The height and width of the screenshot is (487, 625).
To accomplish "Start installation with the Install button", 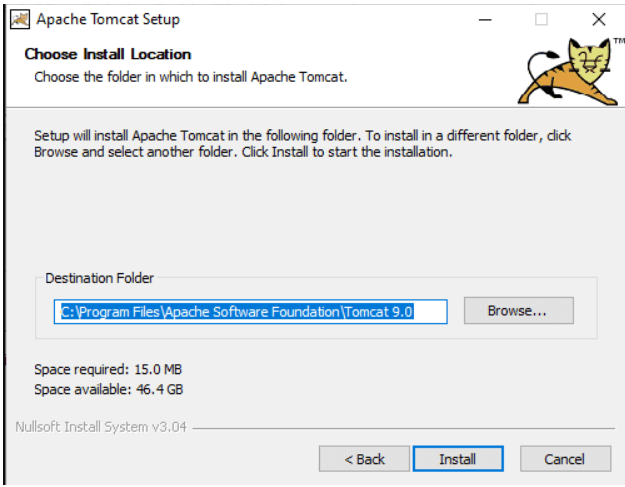I will point(457,459).
